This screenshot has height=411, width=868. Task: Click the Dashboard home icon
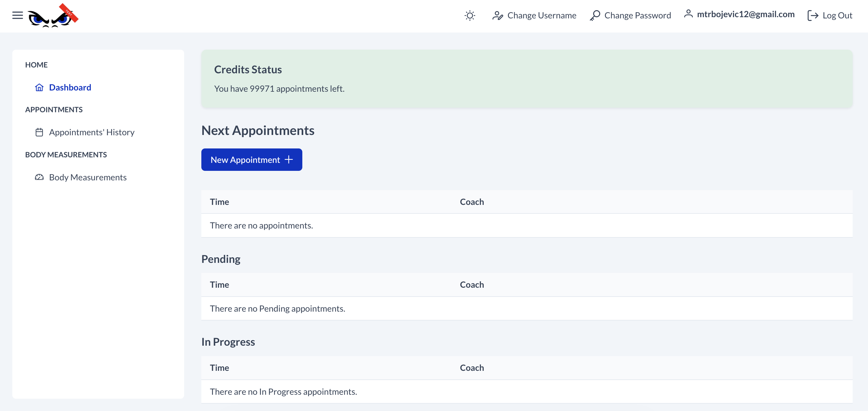tap(39, 87)
